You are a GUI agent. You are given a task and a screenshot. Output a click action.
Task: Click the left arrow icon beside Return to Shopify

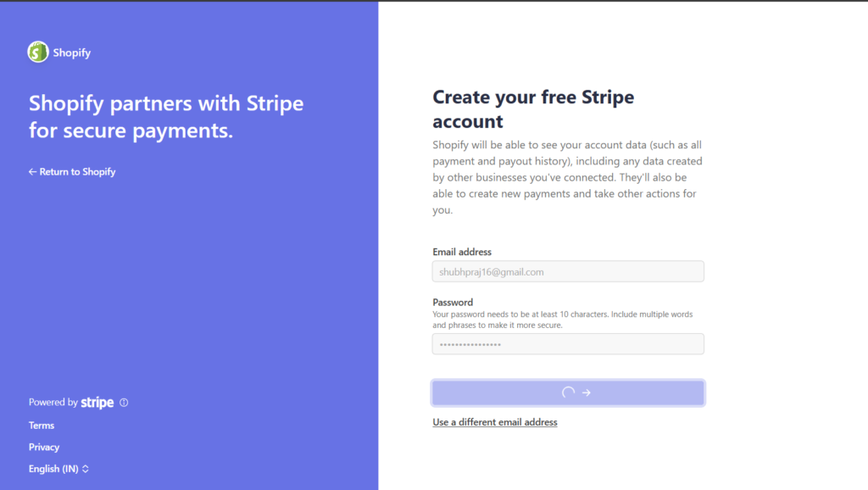click(x=32, y=172)
